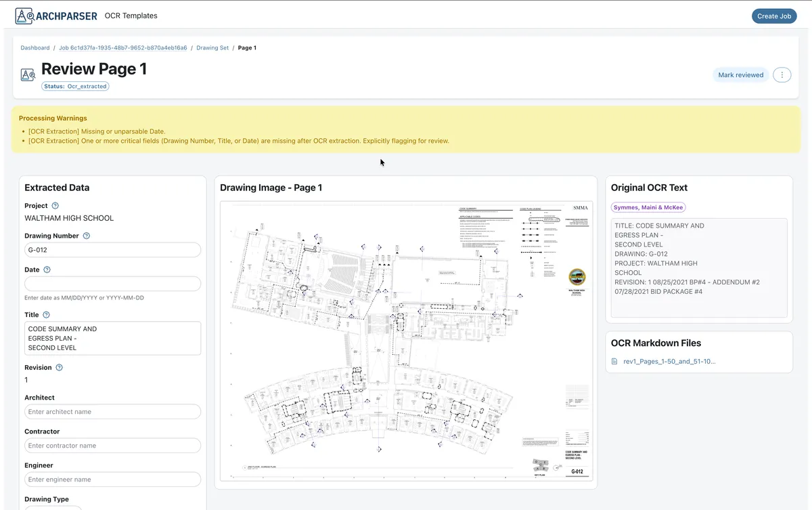Click the drawing image preview of page 1

click(406, 341)
